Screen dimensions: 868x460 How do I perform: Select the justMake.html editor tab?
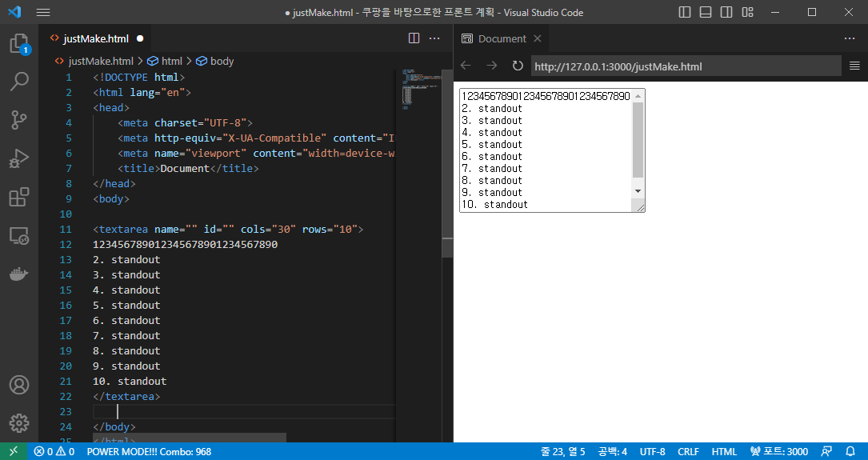point(95,38)
